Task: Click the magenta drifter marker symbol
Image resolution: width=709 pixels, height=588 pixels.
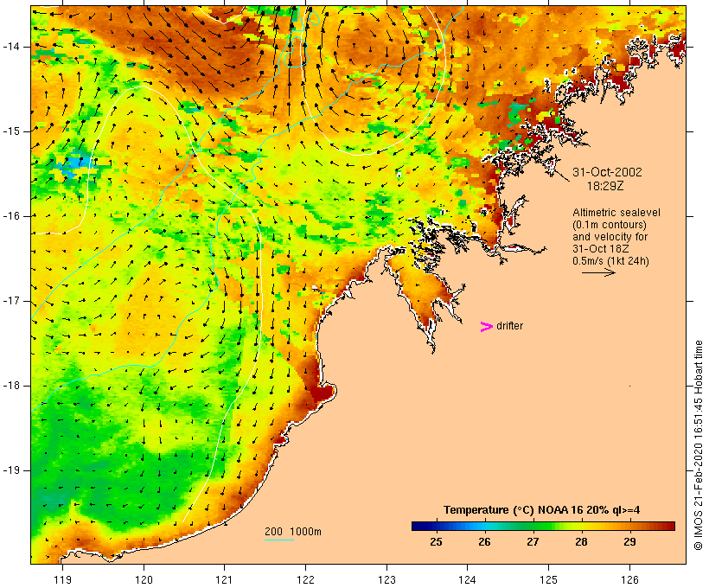Action: (487, 327)
